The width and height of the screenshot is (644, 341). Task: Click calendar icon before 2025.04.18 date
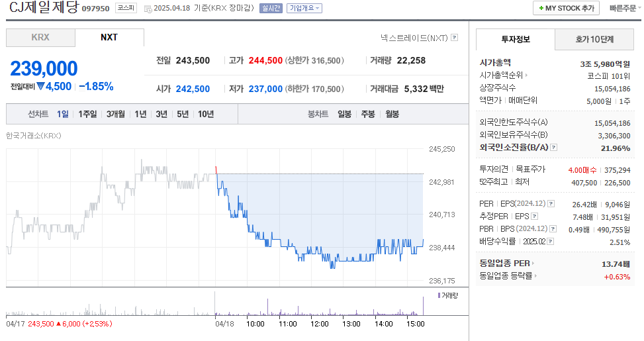pyautogui.click(x=148, y=9)
